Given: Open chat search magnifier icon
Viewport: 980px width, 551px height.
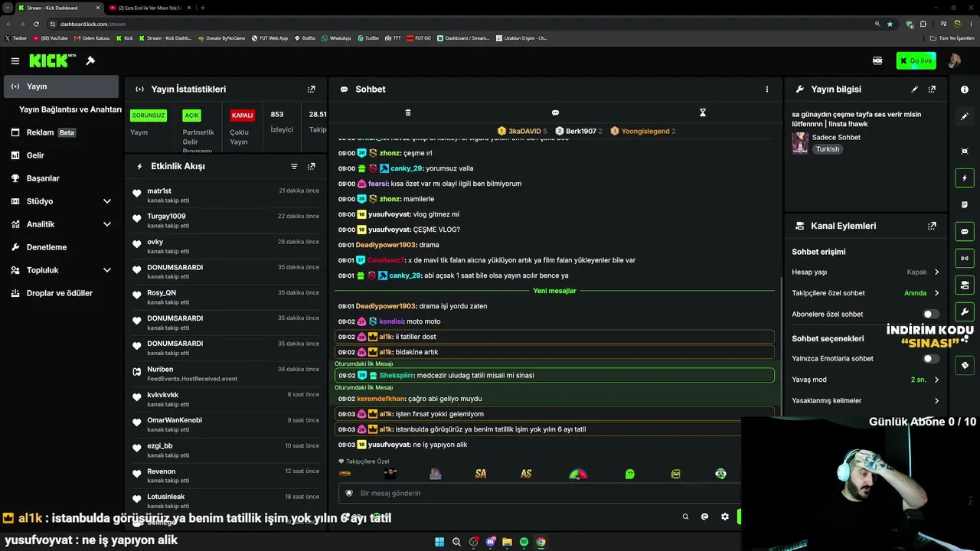Looking at the screenshot, I should pos(685,517).
